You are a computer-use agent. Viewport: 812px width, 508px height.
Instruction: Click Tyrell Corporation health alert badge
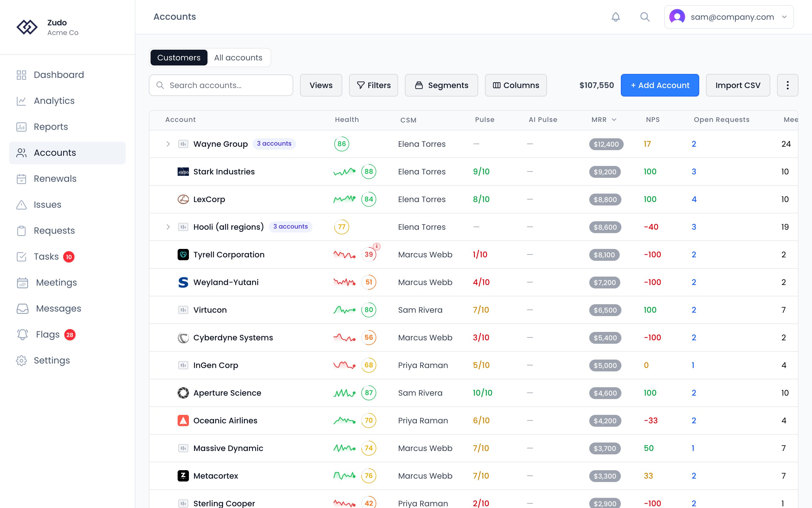click(377, 246)
